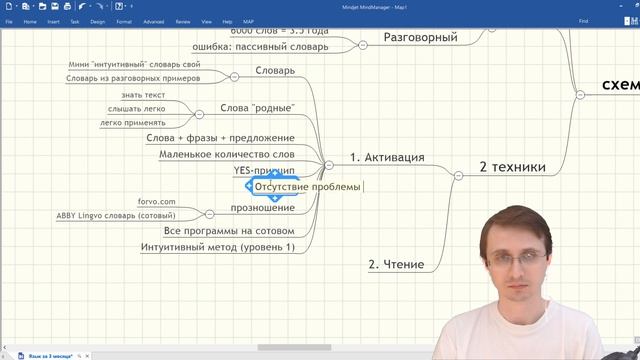Click the horizontal scrollbar thumb
The image size is (640, 360).
pos(294,347)
